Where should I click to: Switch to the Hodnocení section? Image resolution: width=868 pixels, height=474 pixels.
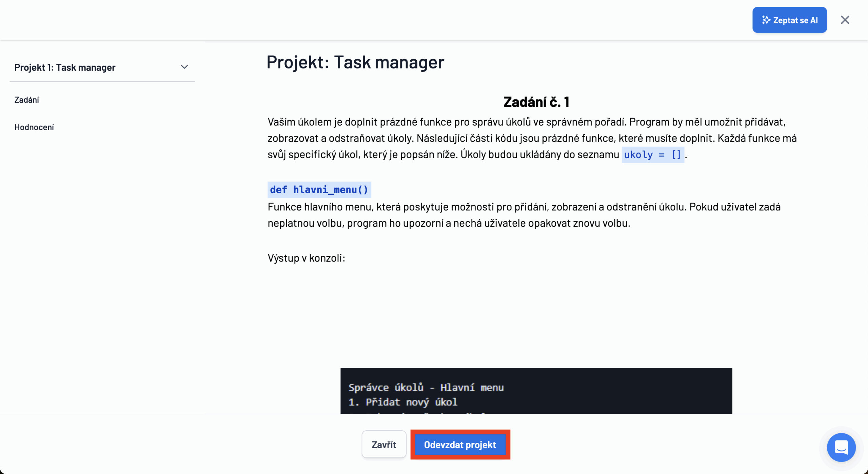click(x=34, y=127)
